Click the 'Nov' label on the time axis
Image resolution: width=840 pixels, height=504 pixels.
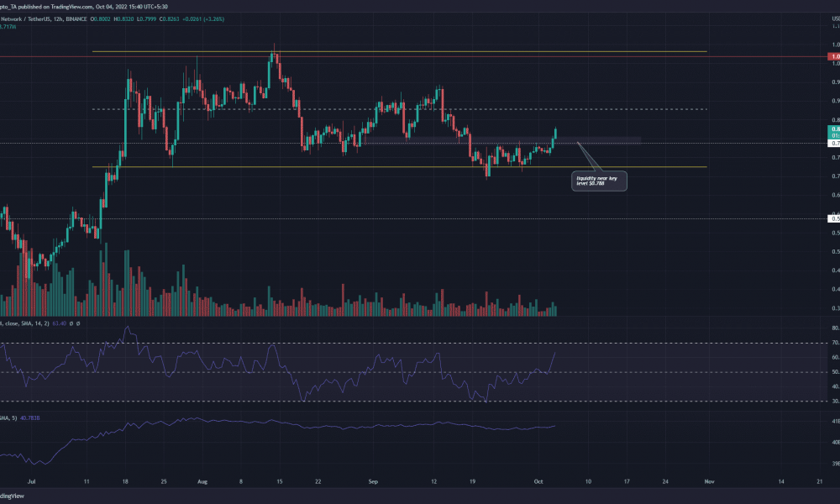(709, 481)
